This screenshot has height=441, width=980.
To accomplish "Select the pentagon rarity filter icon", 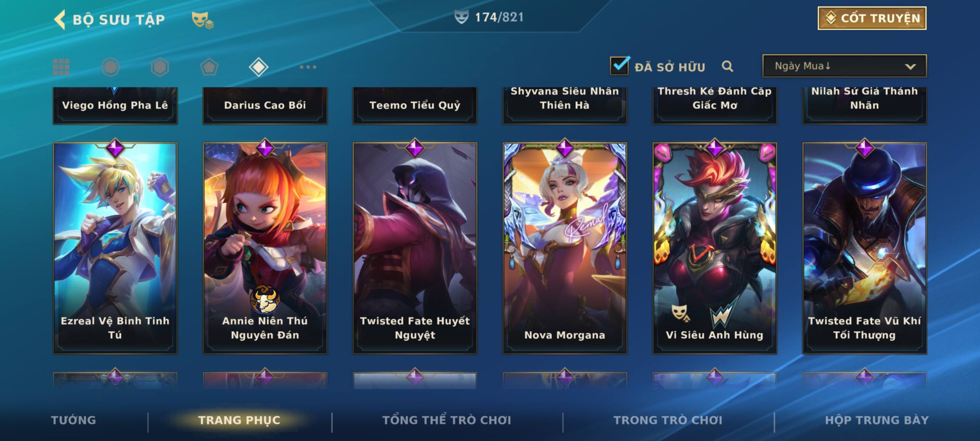I will [x=209, y=67].
